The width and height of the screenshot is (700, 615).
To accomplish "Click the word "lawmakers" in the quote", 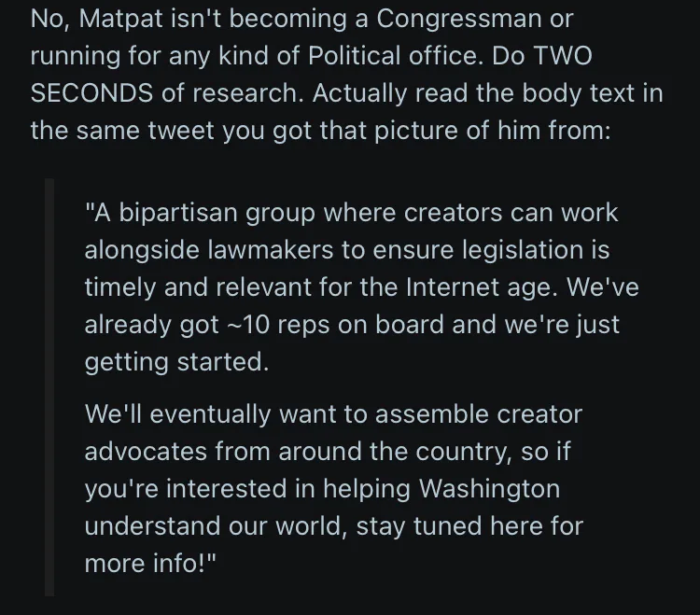I will coord(271,249).
